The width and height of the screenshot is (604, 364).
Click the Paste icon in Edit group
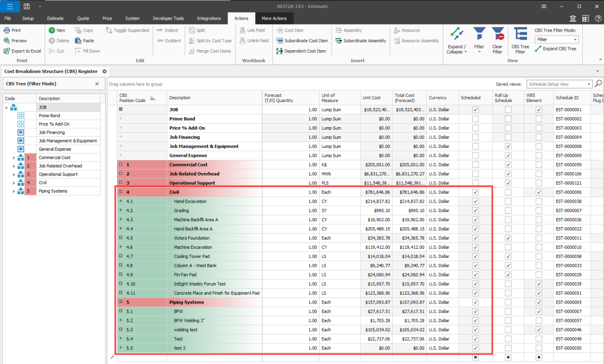coord(78,41)
